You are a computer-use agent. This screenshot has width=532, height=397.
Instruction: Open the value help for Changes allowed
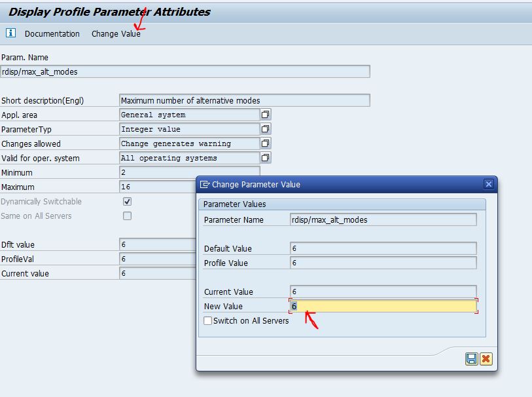(266, 143)
